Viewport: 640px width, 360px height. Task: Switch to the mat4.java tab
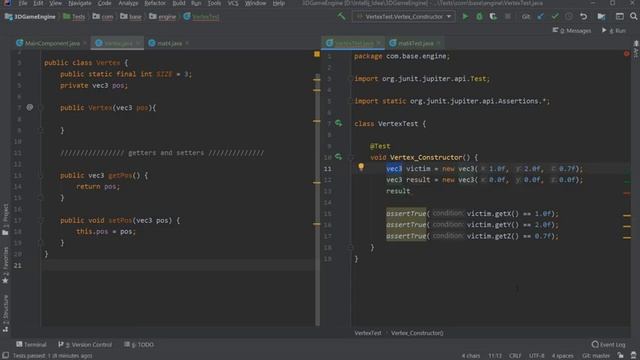click(169, 43)
